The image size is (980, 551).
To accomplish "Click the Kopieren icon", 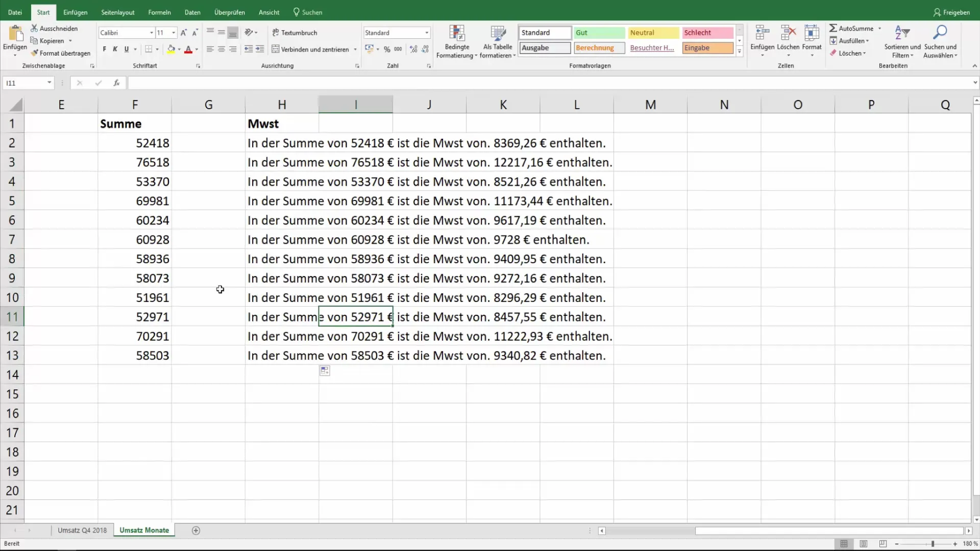I will click(x=34, y=41).
